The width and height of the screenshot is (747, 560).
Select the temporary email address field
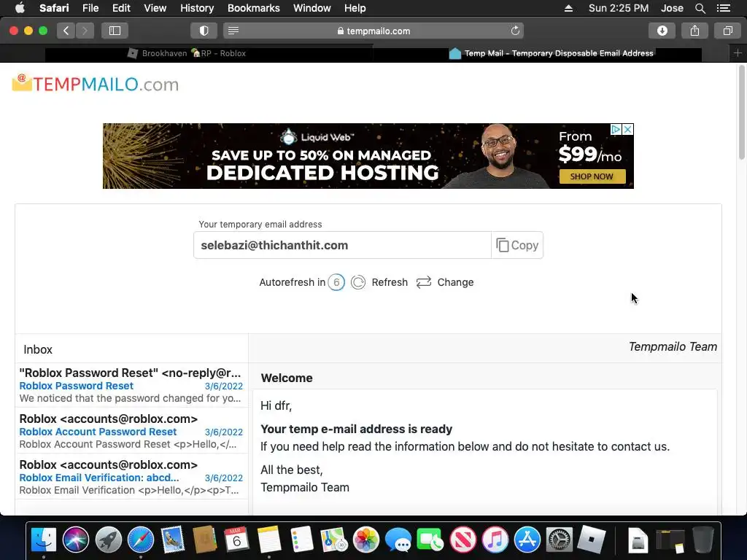click(x=342, y=245)
